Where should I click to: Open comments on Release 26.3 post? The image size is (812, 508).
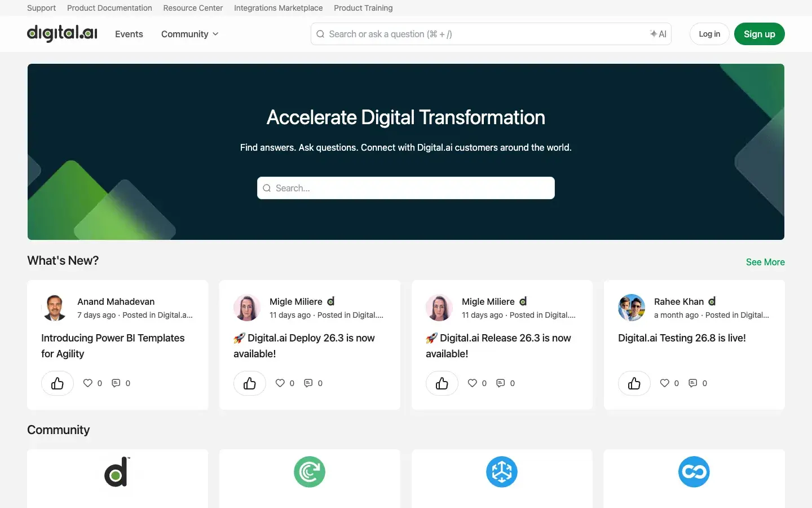point(501,383)
